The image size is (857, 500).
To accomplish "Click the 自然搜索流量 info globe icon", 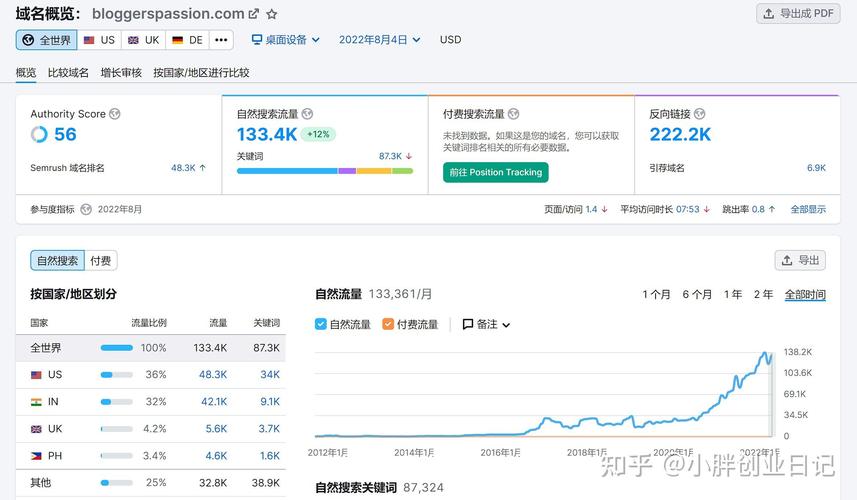I will point(307,114).
